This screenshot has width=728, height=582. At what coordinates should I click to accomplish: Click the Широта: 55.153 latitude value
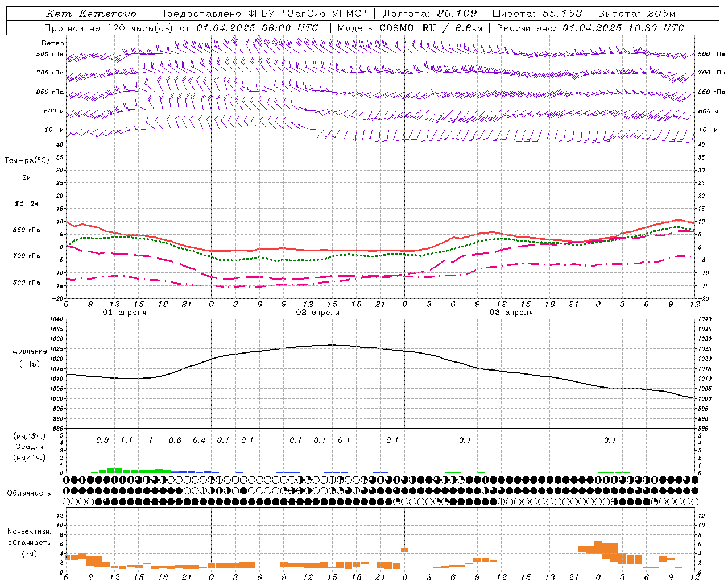pos(537,14)
